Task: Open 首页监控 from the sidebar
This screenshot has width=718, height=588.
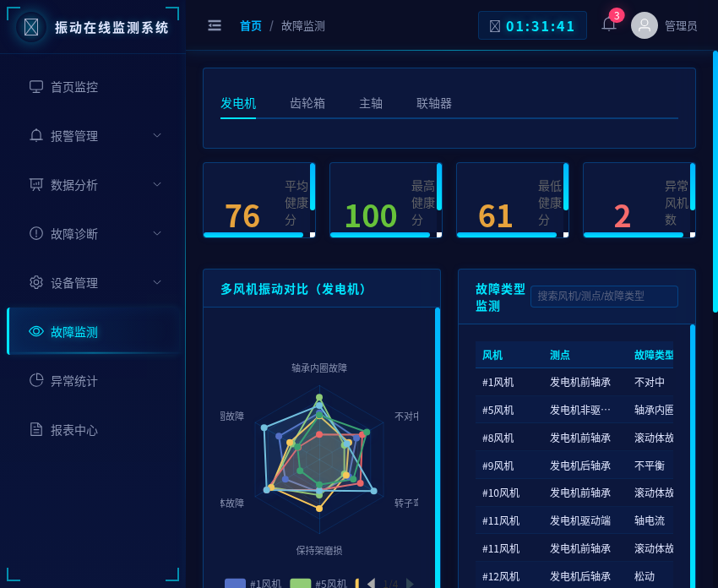Action: point(74,87)
